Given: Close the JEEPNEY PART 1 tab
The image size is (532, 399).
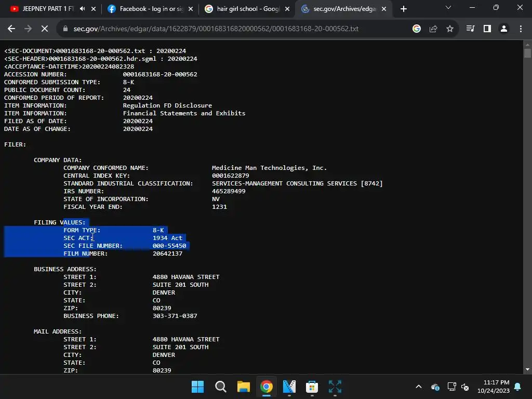Looking at the screenshot, I should pos(94,9).
